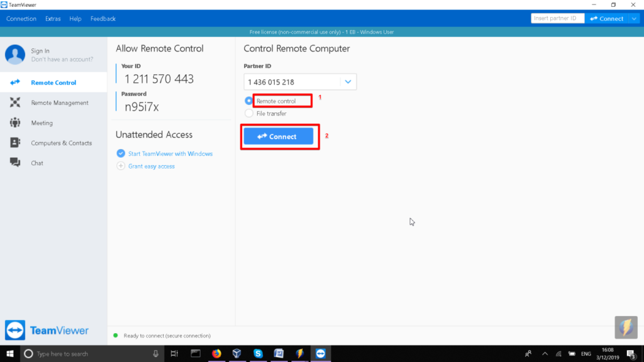
Task: Click the large blue Connect button
Action: [279, 136]
